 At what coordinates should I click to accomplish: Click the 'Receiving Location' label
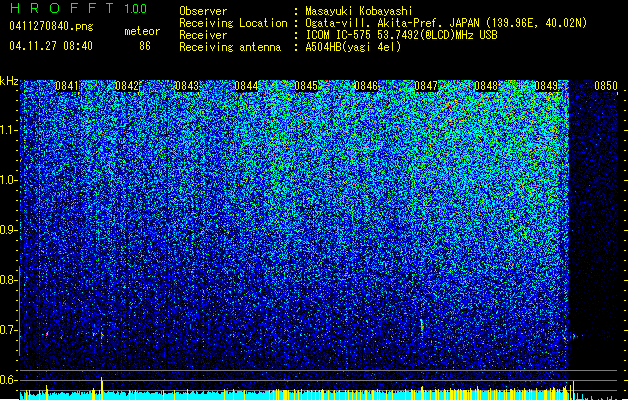point(233,23)
